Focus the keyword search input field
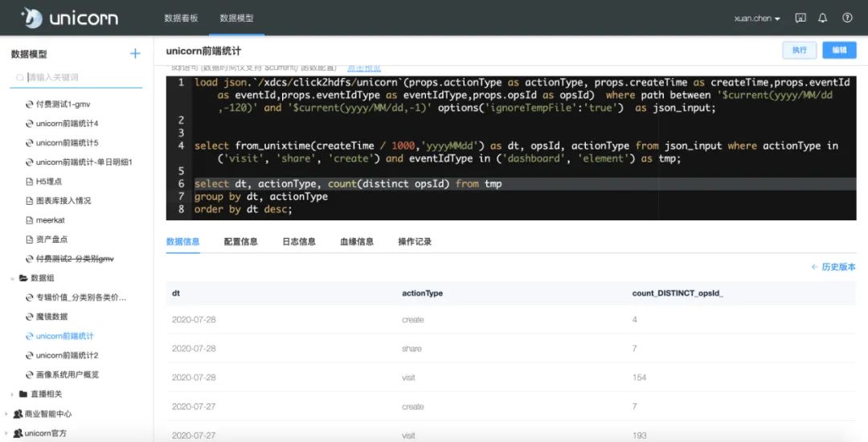The image size is (868, 442). click(x=76, y=77)
